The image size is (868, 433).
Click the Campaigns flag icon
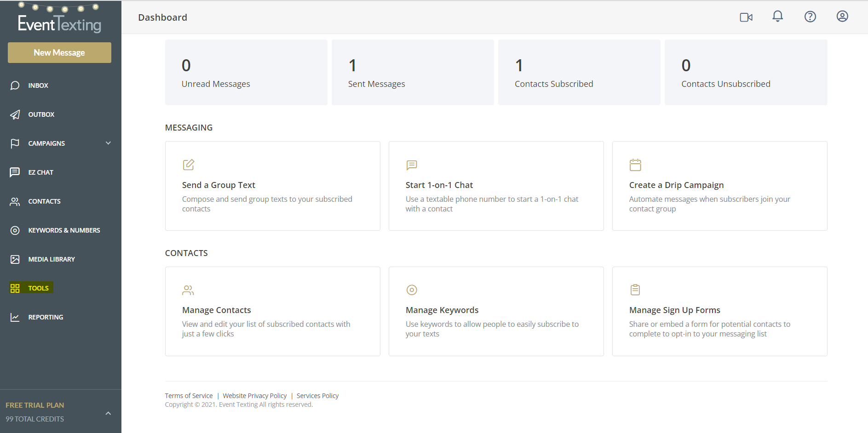15,143
